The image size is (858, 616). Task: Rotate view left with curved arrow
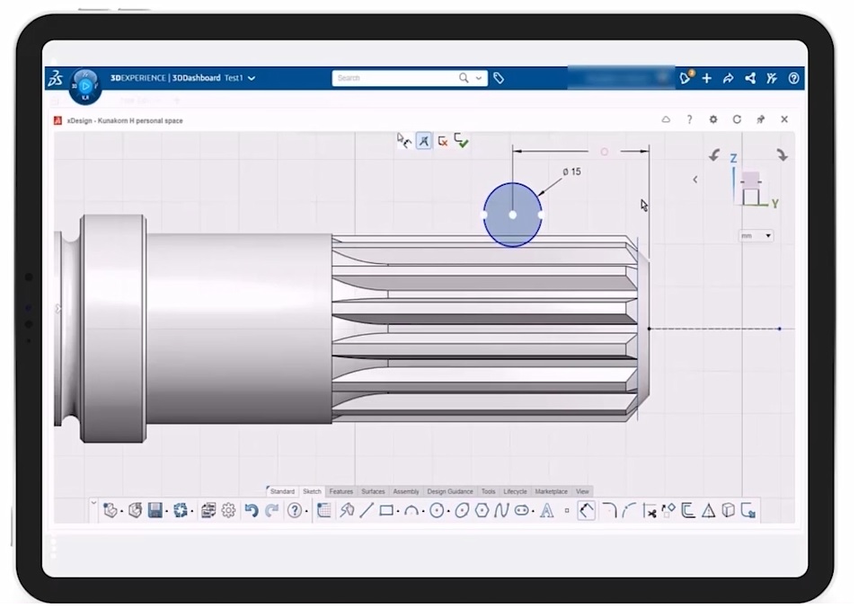[714, 155]
